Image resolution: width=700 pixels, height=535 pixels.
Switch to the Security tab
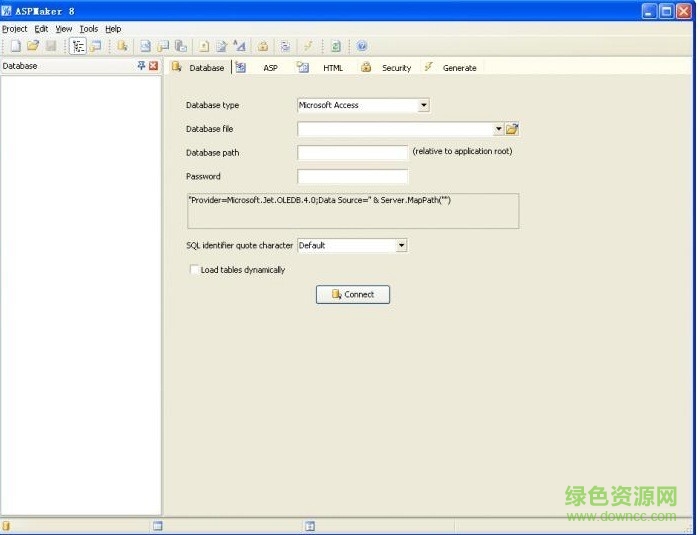point(395,68)
